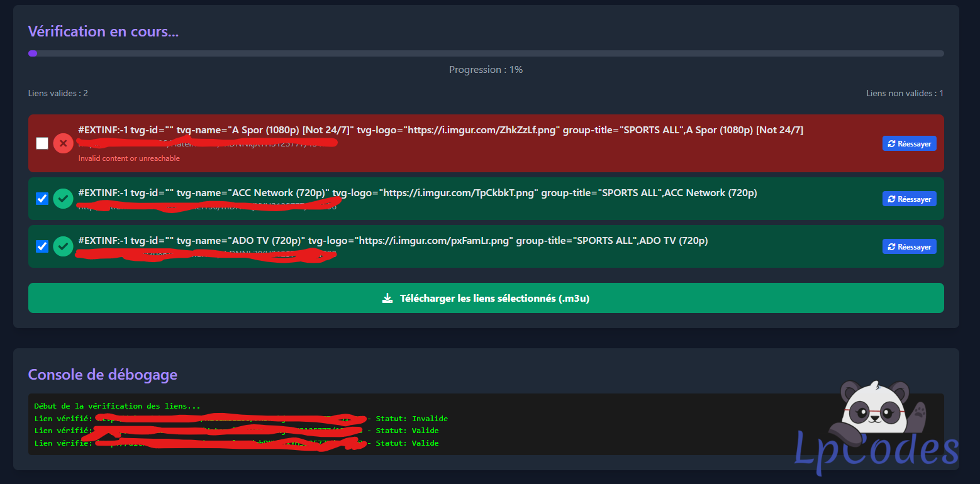This screenshot has height=484, width=980.
Task: Click the 'Statut: Invalide' console log entry
Action: coord(411,419)
